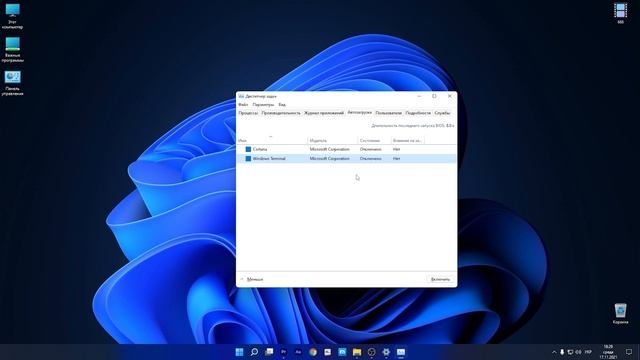Click the Включить button
This screenshot has width=640, height=360.
click(x=440, y=279)
